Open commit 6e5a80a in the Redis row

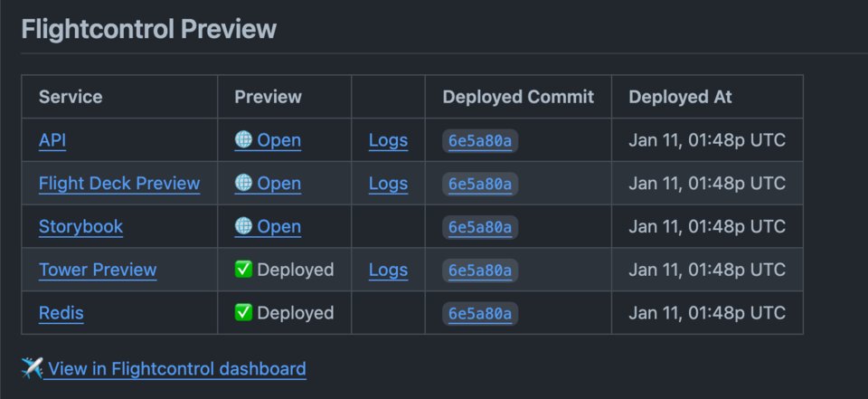[x=480, y=314]
